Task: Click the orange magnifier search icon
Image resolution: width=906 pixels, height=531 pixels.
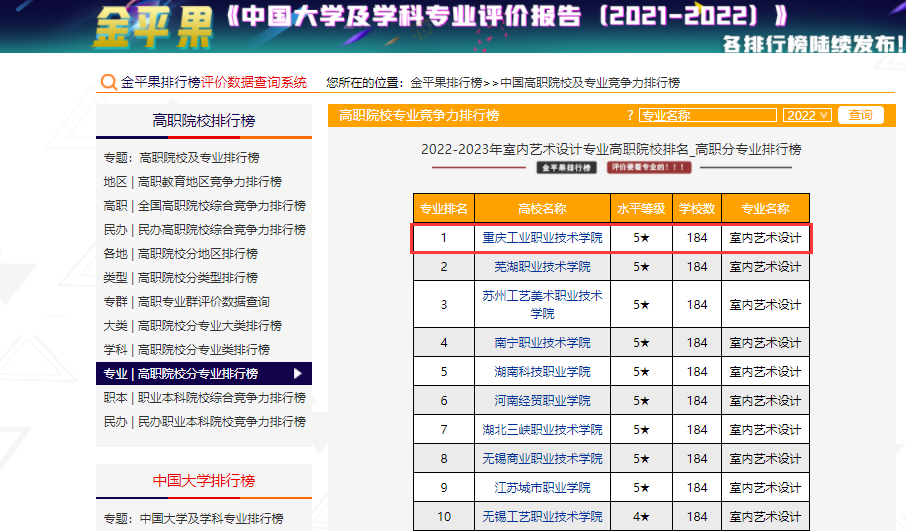Action: pyautogui.click(x=108, y=83)
